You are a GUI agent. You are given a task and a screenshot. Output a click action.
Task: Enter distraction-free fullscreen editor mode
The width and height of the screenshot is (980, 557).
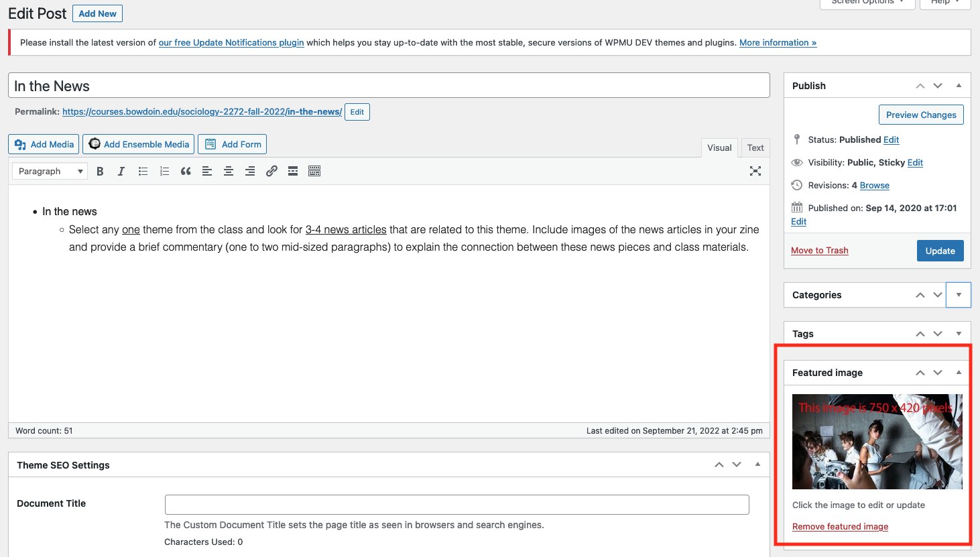(x=755, y=171)
